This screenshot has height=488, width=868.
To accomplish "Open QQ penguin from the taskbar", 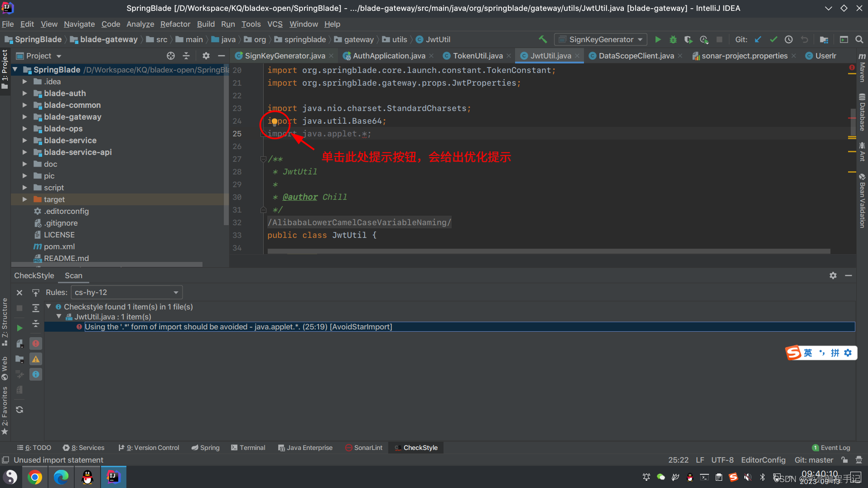I will (x=87, y=477).
